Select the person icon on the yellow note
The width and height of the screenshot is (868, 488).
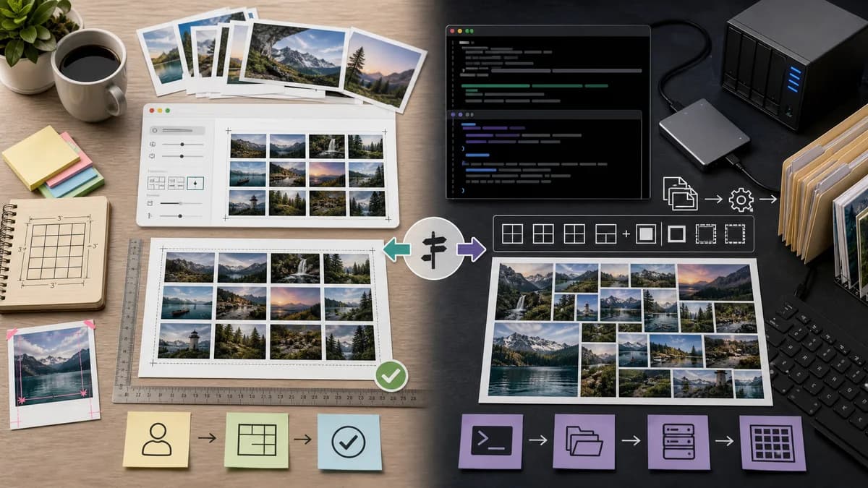(x=157, y=439)
